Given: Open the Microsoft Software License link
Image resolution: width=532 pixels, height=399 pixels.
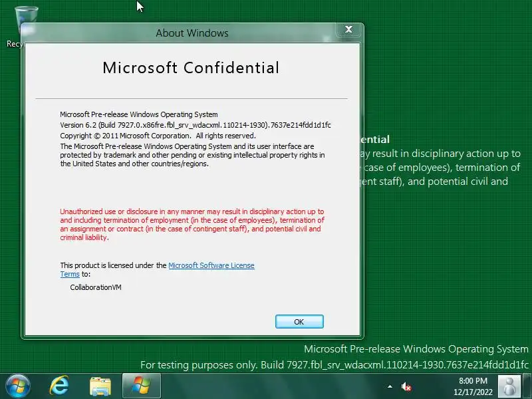Looking at the screenshot, I should [211, 265].
